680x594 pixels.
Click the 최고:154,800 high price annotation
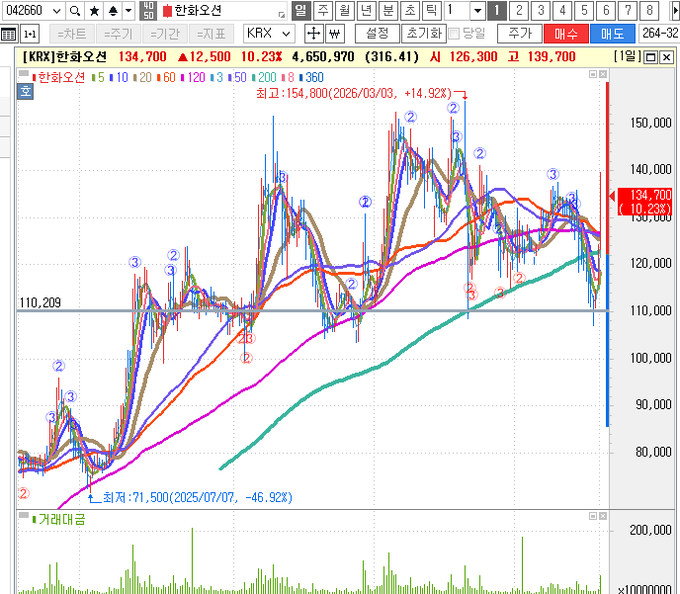point(354,93)
